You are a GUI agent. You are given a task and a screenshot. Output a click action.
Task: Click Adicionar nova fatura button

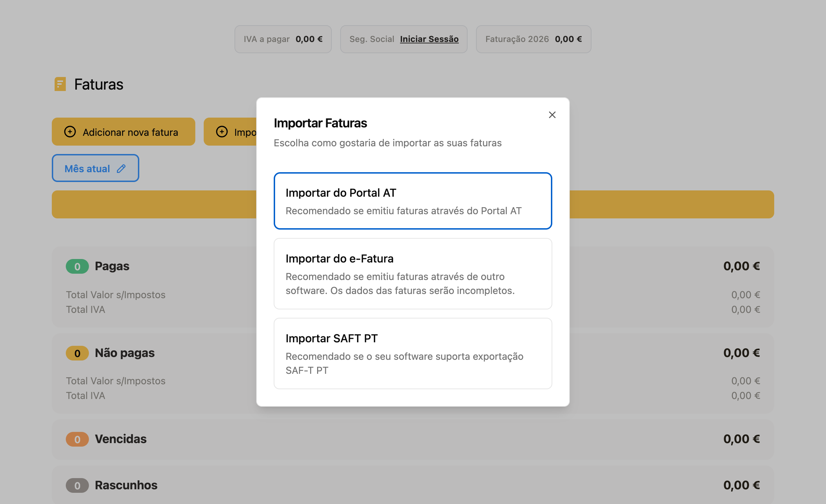point(124,132)
